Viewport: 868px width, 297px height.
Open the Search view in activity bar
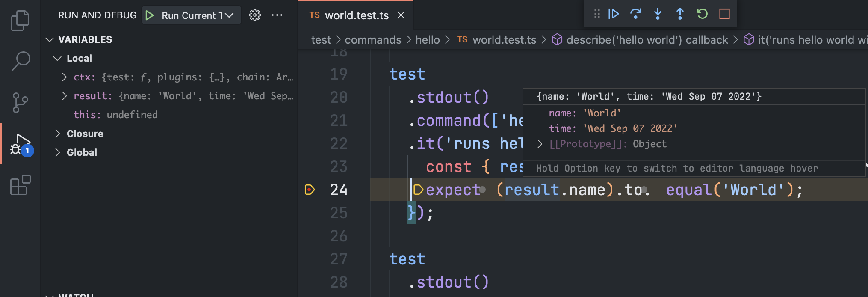click(20, 61)
